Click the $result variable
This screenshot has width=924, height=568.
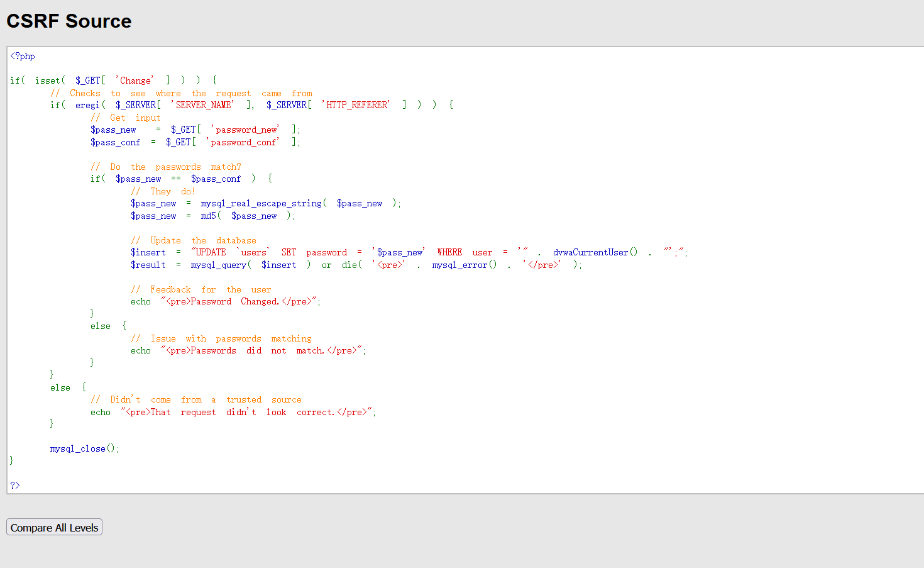click(x=148, y=265)
